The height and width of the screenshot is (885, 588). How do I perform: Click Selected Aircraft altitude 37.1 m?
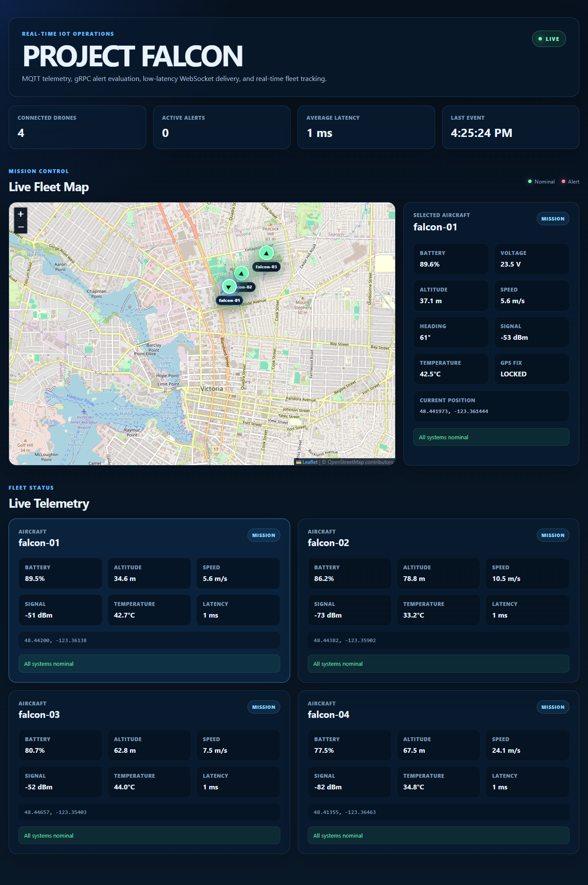[430, 301]
